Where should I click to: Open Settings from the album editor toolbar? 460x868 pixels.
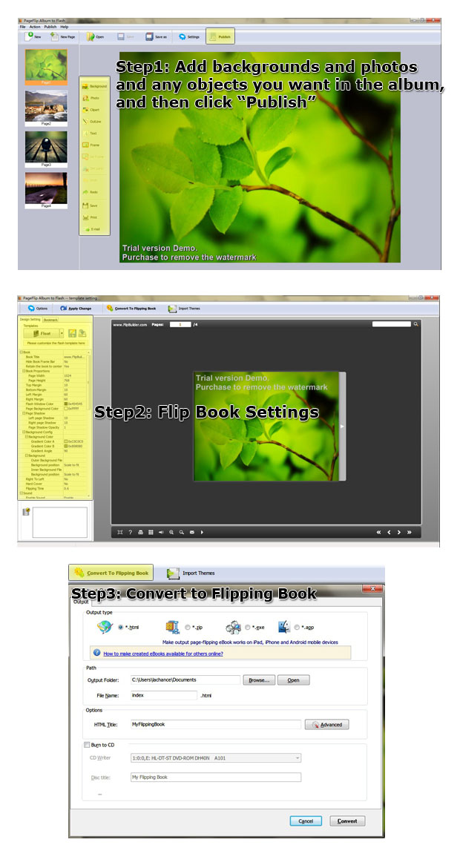(188, 36)
